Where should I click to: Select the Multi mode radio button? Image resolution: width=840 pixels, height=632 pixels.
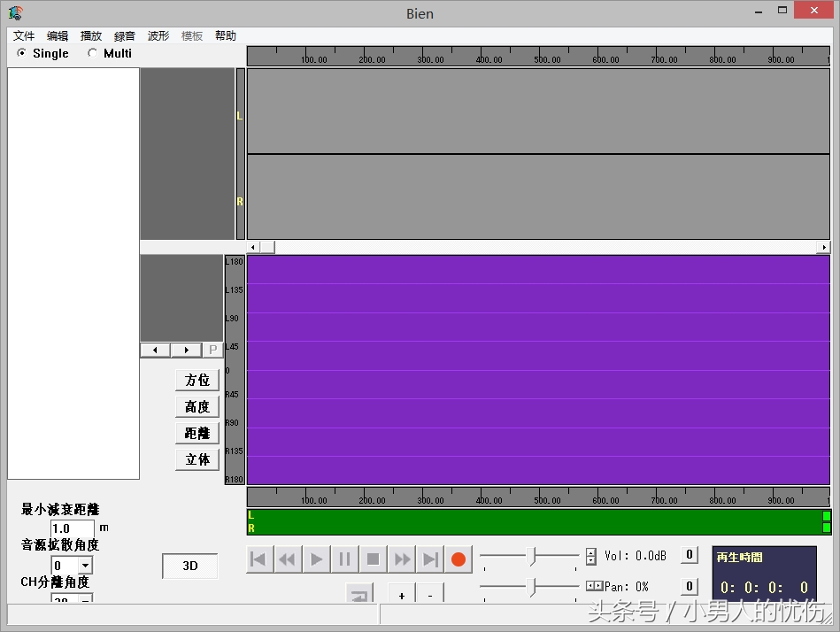click(x=93, y=53)
